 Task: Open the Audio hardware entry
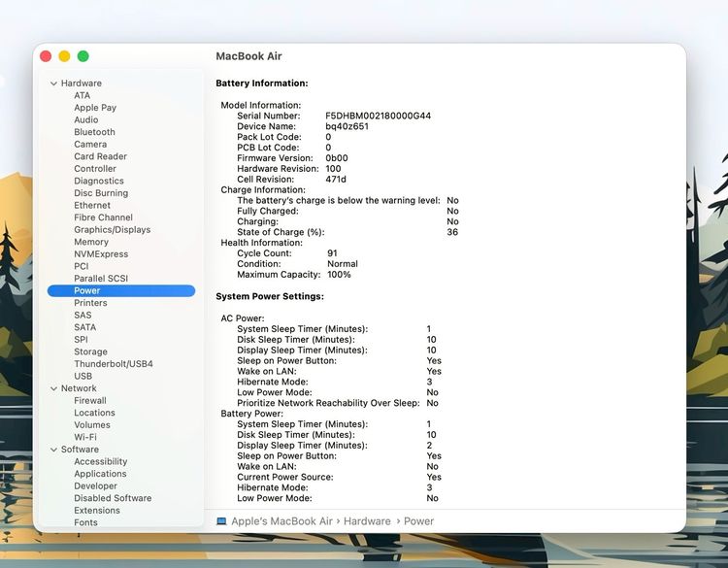pos(85,119)
